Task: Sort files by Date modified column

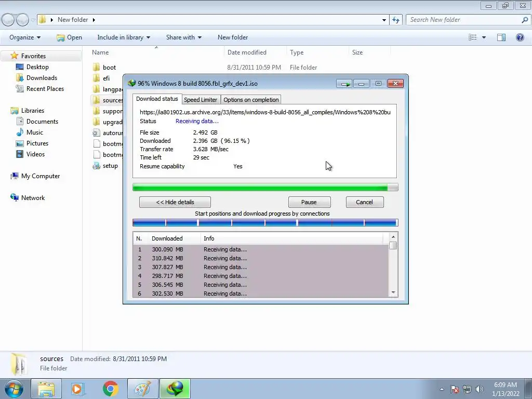Action: (x=255, y=52)
